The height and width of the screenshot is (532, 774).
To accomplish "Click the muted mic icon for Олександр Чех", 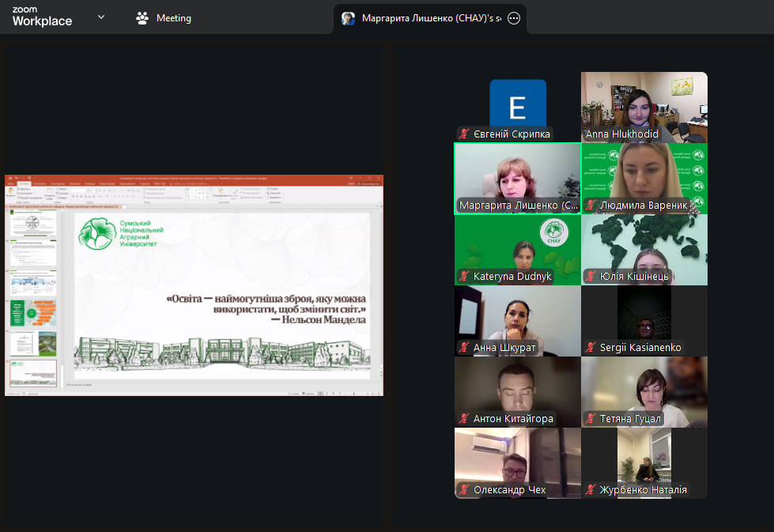I will [465, 490].
